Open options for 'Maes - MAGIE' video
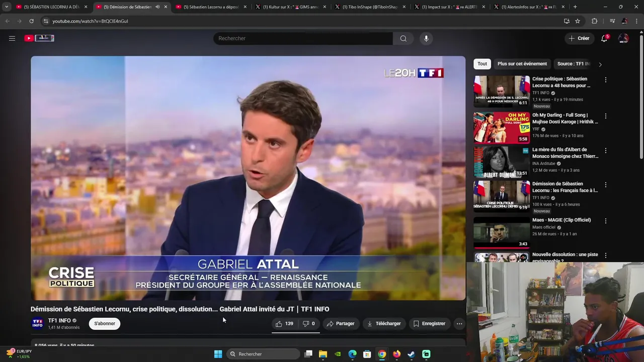The height and width of the screenshot is (362, 644). click(x=605, y=221)
